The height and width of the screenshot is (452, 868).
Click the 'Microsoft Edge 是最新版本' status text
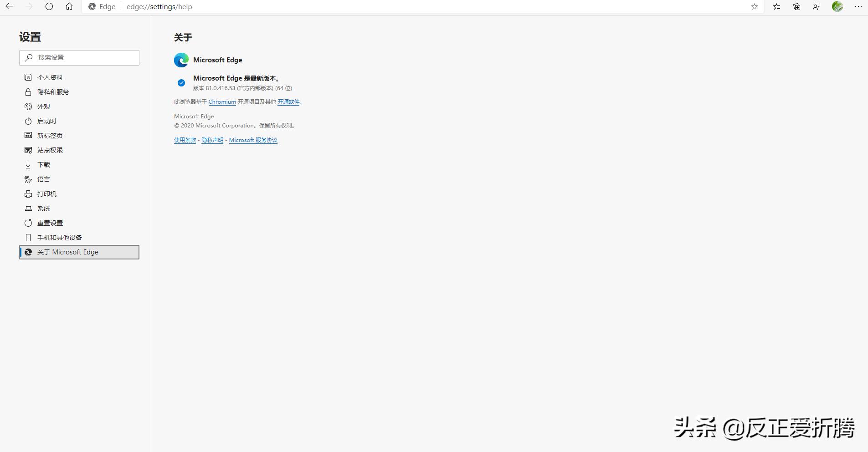coord(236,78)
